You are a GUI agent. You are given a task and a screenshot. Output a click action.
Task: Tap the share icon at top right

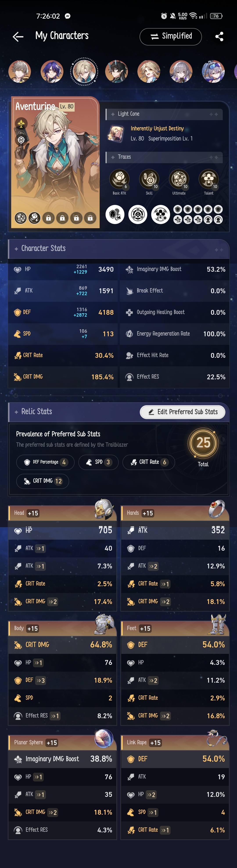(x=219, y=36)
